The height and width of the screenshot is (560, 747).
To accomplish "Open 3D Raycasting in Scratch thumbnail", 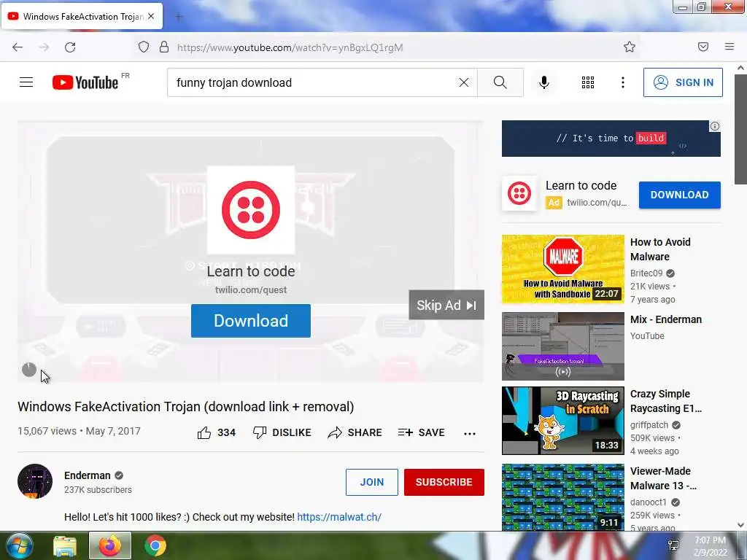I will click(x=562, y=421).
